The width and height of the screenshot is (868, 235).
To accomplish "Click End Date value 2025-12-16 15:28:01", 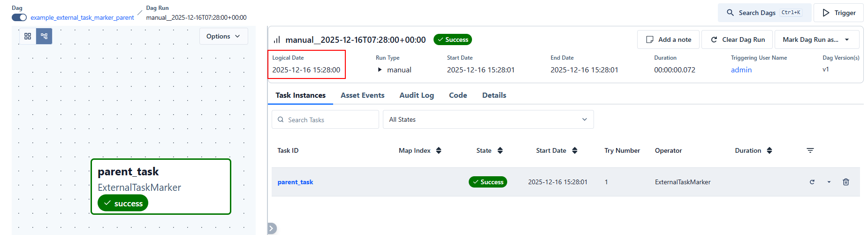I will point(584,70).
